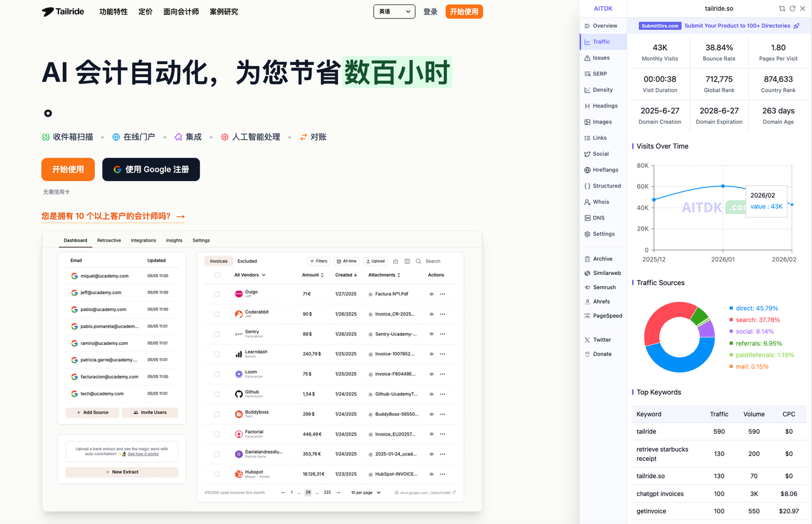Tick the select-all checkbox in the invoices header
The image size is (812, 524).
point(217,275)
